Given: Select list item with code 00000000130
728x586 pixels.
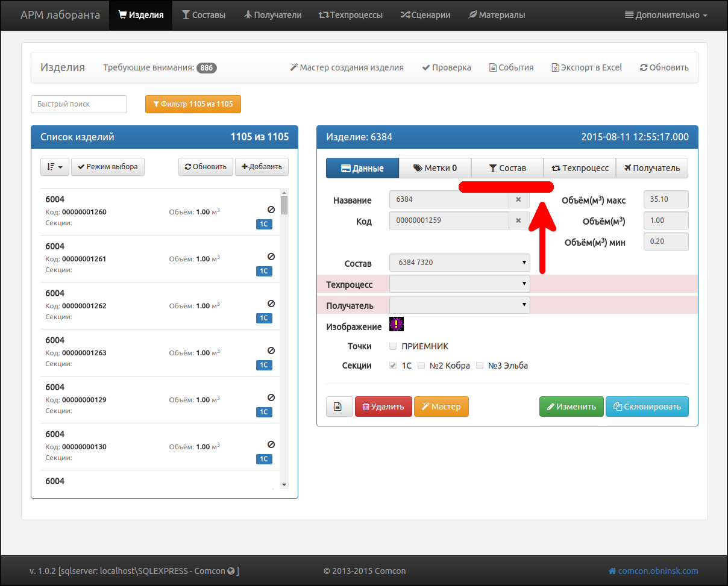Looking at the screenshot, I should [x=160, y=446].
